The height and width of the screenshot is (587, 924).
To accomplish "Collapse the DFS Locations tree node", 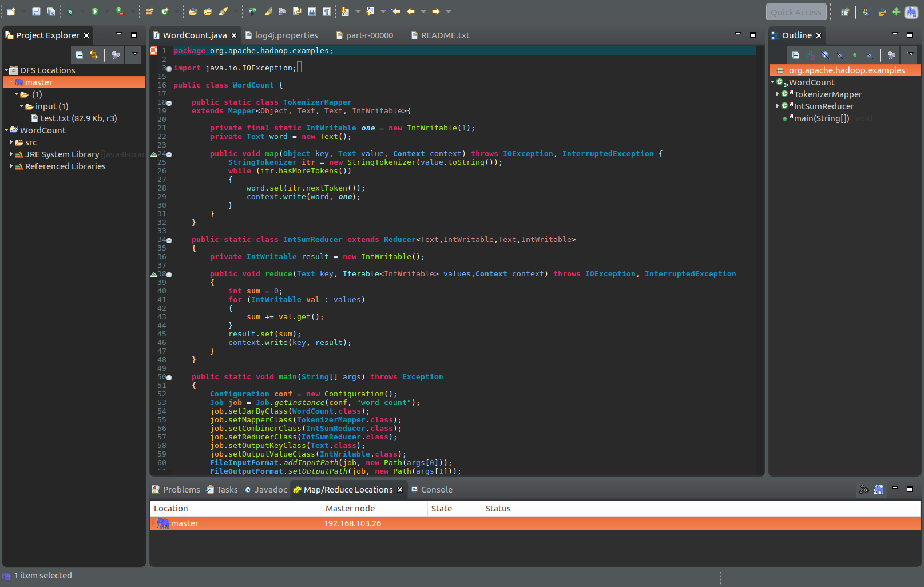I will click(x=6, y=70).
